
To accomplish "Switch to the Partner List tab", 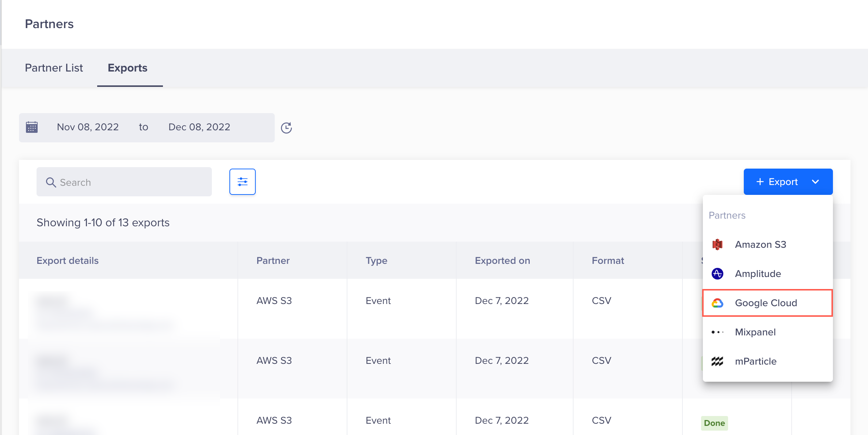I will (54, 68).
